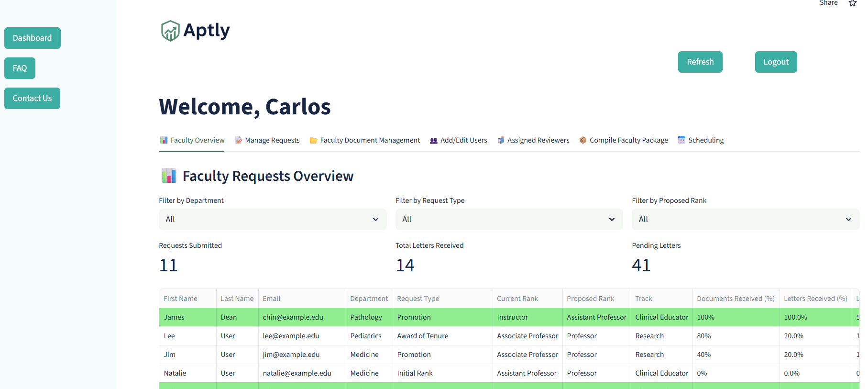868x389 pixels.
Task: Click the 100.0% letters received cell
Action: tap(816, 317)
